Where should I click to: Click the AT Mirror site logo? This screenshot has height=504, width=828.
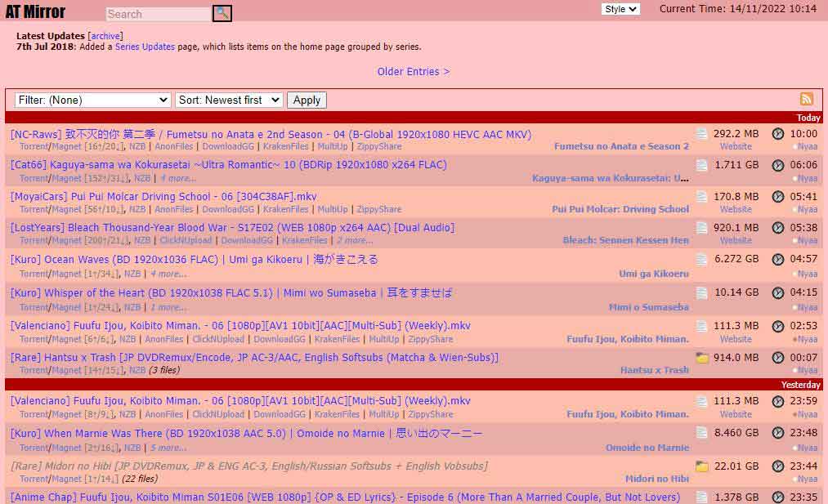click(x=35, y=12)
